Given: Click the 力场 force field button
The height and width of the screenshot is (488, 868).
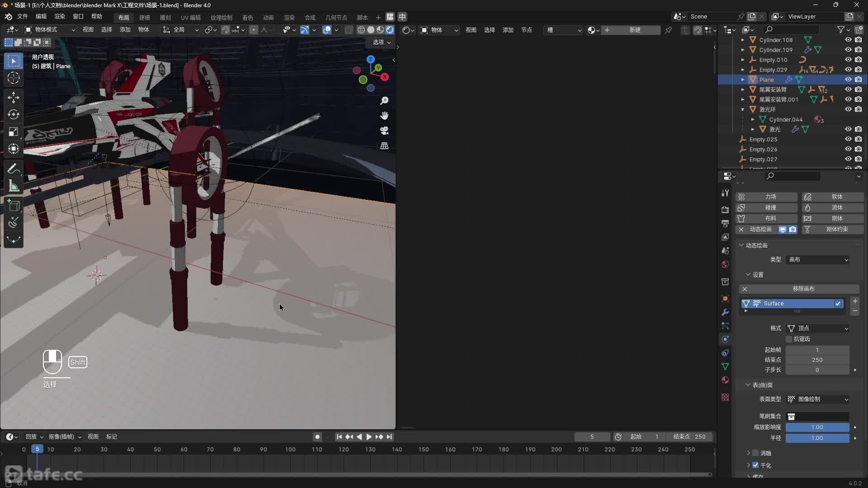Looking at the screenshot, I should (x=766, y=197).
